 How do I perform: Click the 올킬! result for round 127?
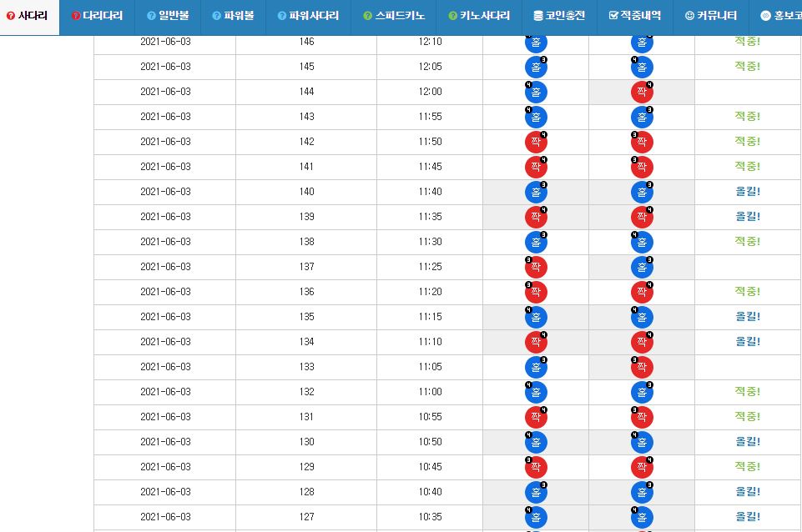(x=747, y=517)
